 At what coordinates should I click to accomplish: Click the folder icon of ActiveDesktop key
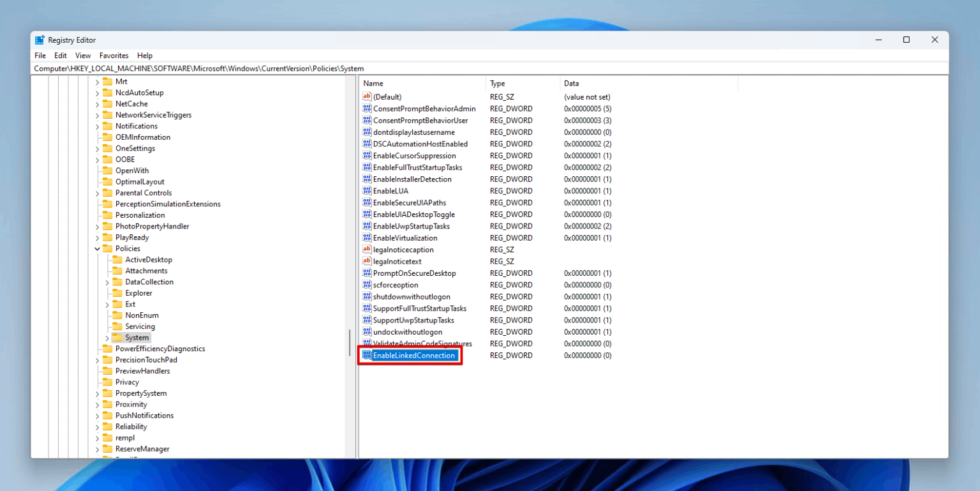(x=119, y=259)
